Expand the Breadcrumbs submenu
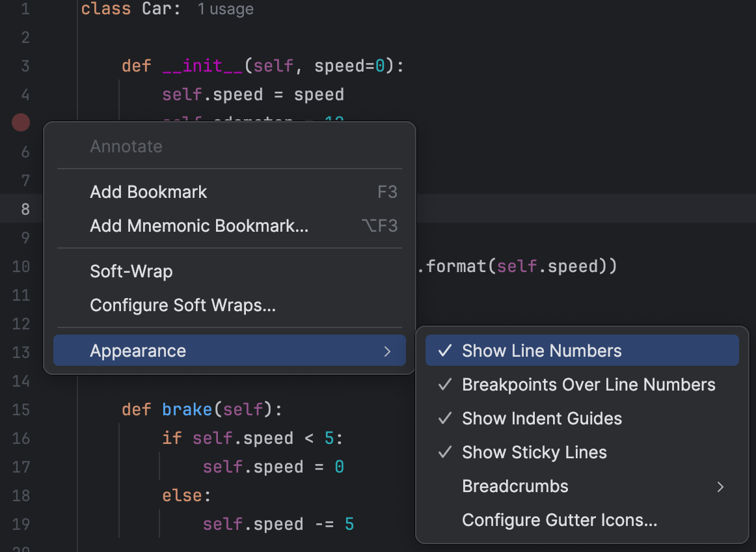756x552 pixels. coord(515,486)
